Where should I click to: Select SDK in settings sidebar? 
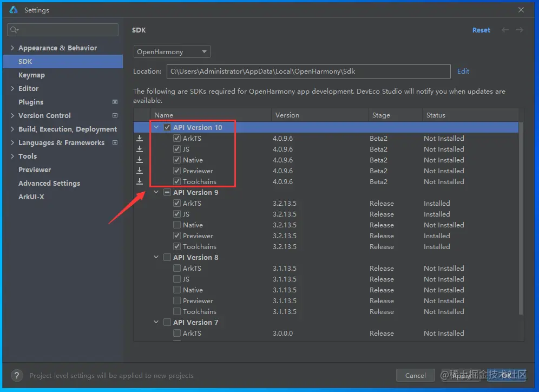(x=63, y=62)
